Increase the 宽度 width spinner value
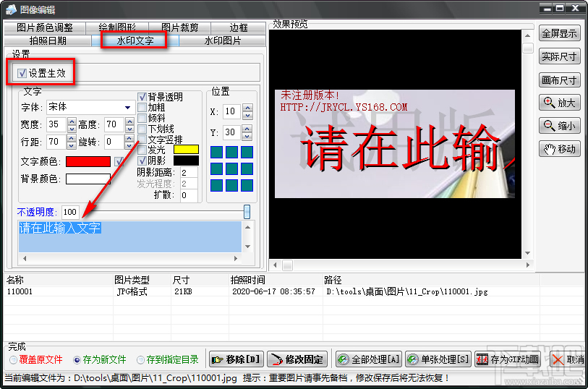Viewport: 588px width, 389px height. pos(72,121)
